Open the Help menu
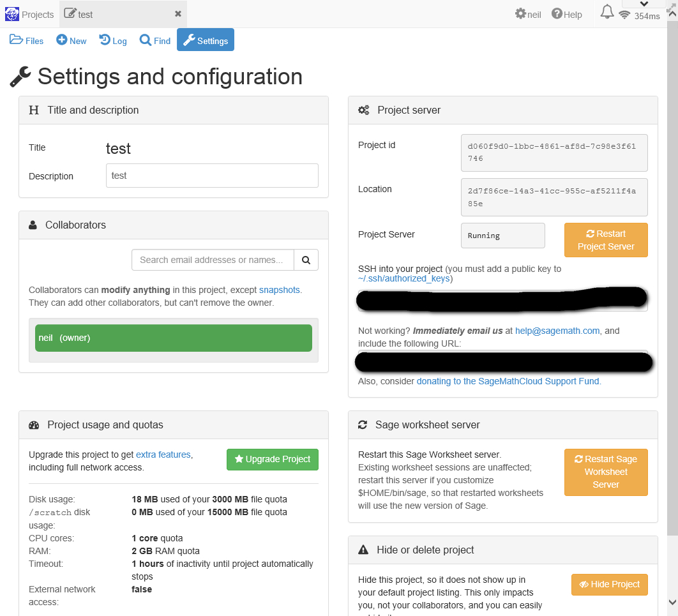Screen dimensions: 678x616 [567, 14]
